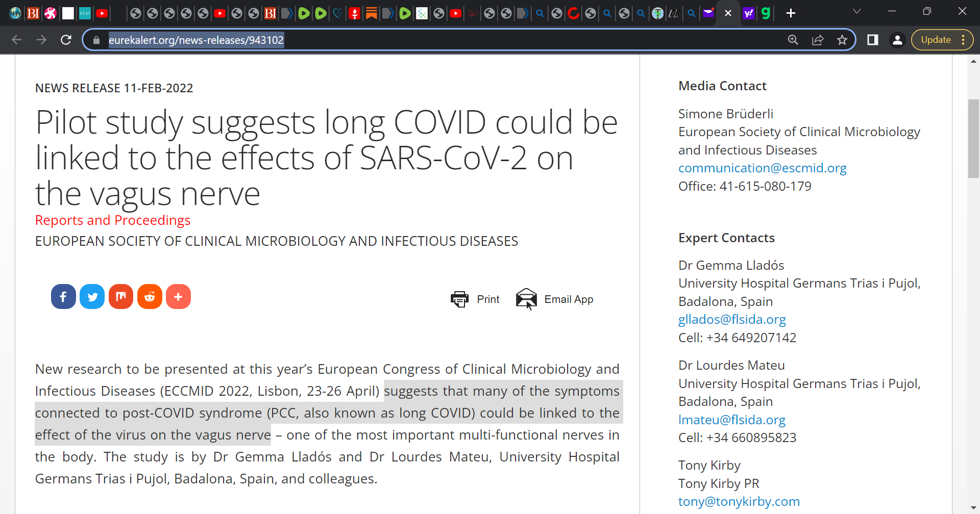Go forward to the next page
Image resolution: width=980 pixels, height=514 pixels.
click(41, 40)
